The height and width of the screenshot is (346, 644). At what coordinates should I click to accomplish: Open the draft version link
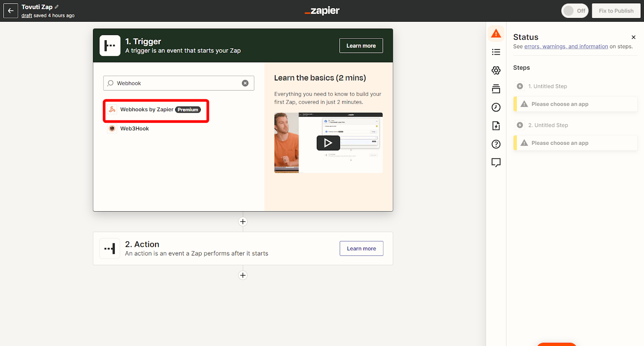[27, 16]
